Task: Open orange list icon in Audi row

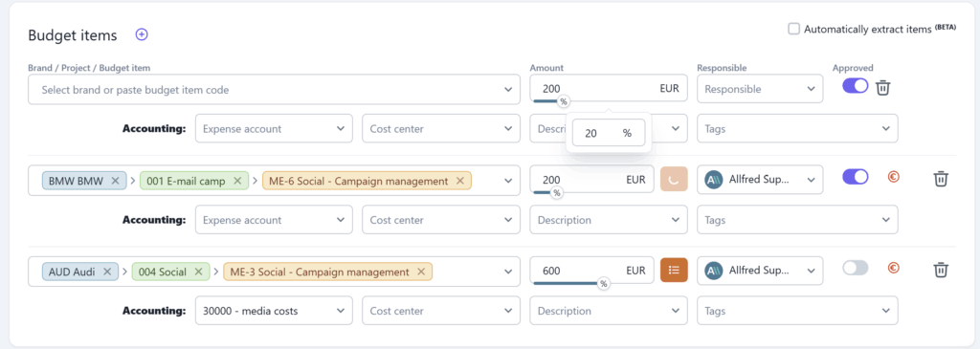Action: coord(674,270)
